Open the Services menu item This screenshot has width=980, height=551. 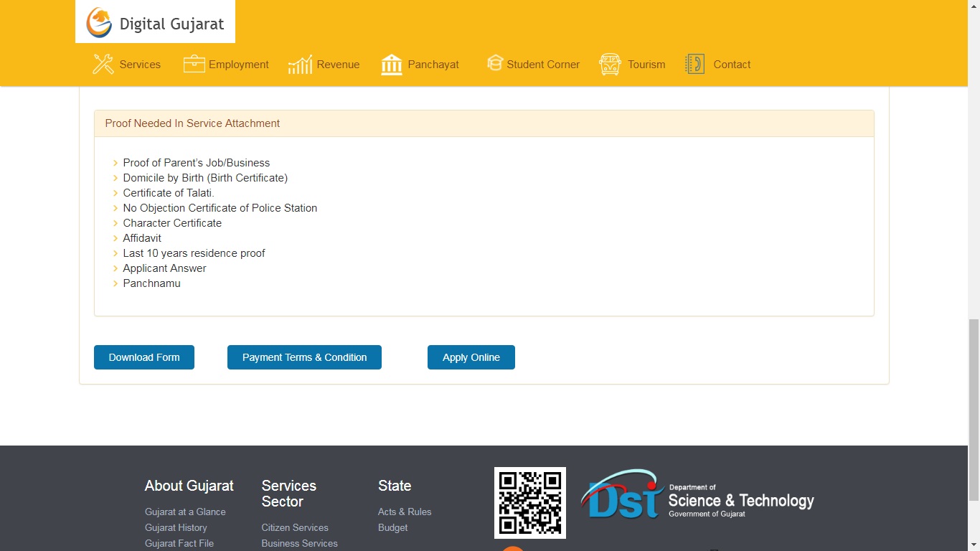[x=141, y=64]
